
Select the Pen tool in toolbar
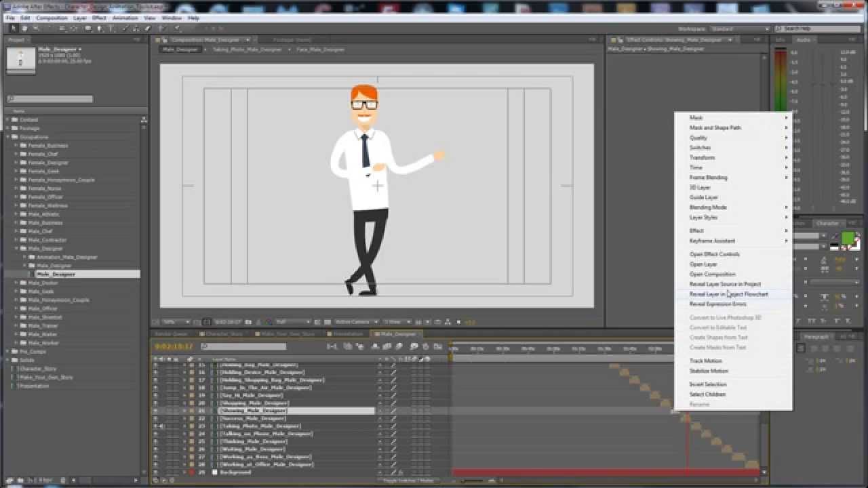[x=100, y=28]
